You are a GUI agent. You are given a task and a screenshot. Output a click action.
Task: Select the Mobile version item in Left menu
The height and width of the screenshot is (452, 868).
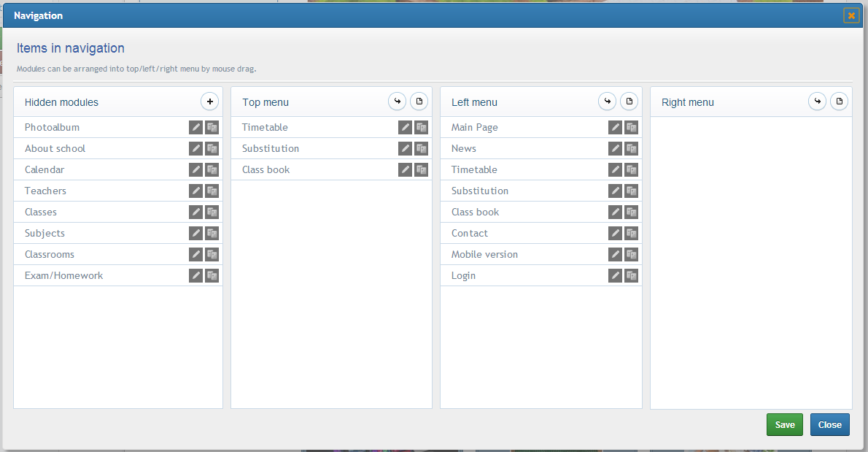tap(484, 254)
